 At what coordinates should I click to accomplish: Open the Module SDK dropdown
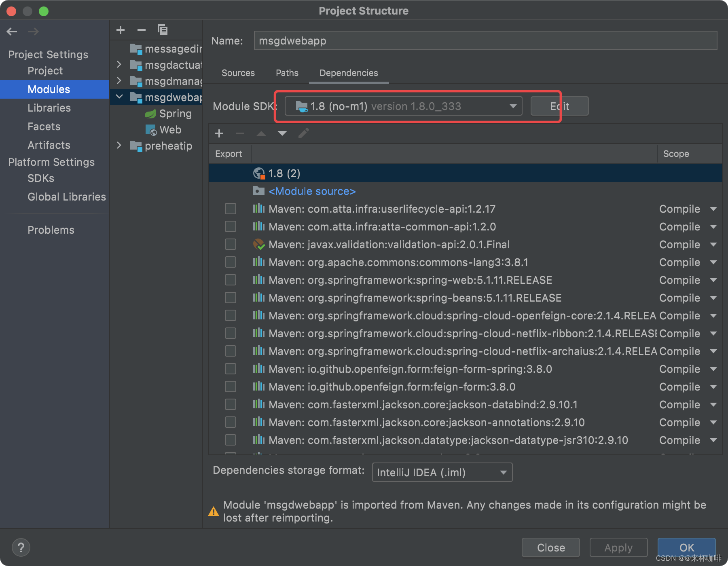pyautogui.click(x=403, y=106)
